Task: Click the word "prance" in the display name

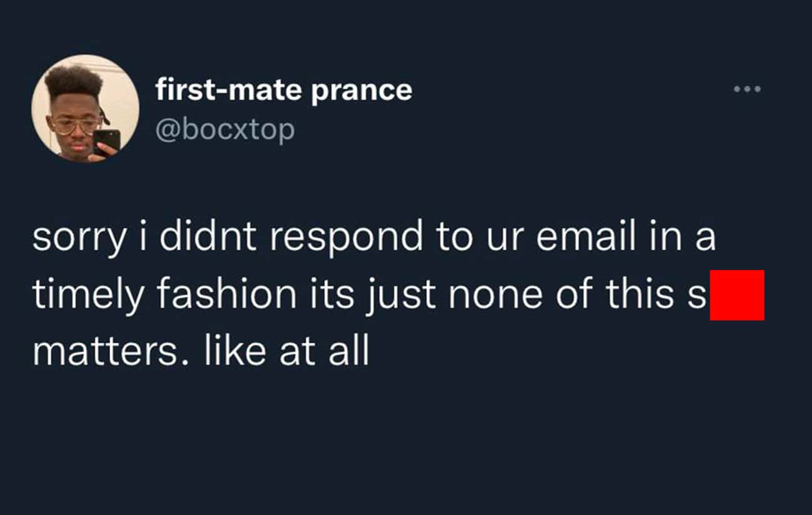Action: tap(361, 91)
